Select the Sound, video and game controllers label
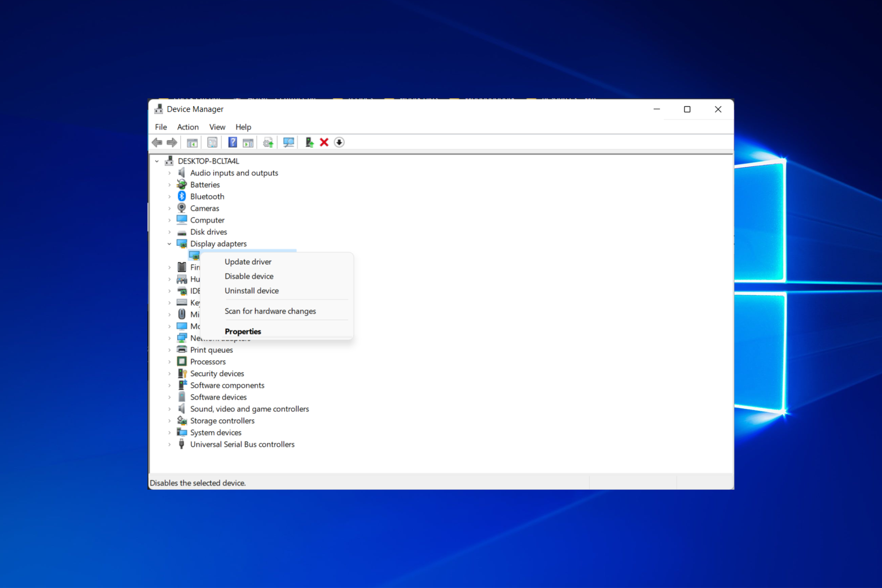The image size is (882, 588). (250, 409)
